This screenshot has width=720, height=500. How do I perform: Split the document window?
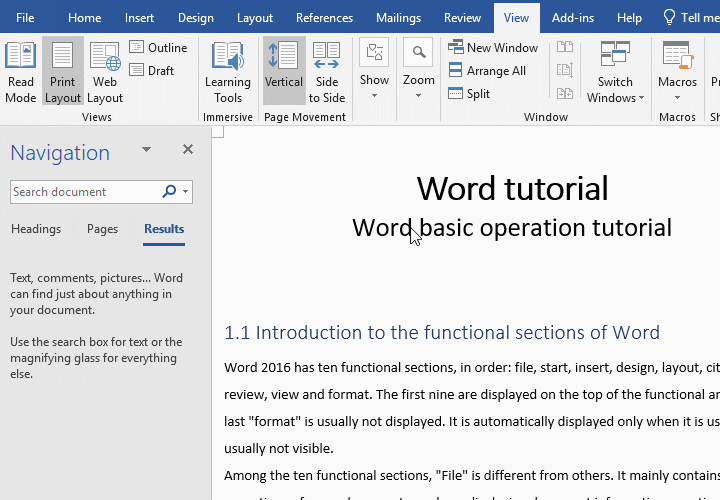469,93
